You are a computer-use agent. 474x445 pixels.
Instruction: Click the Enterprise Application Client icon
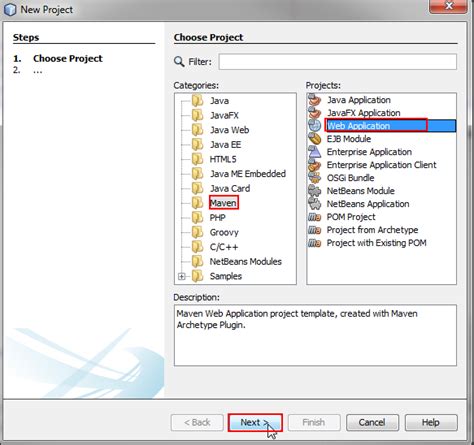click(314, 165)
